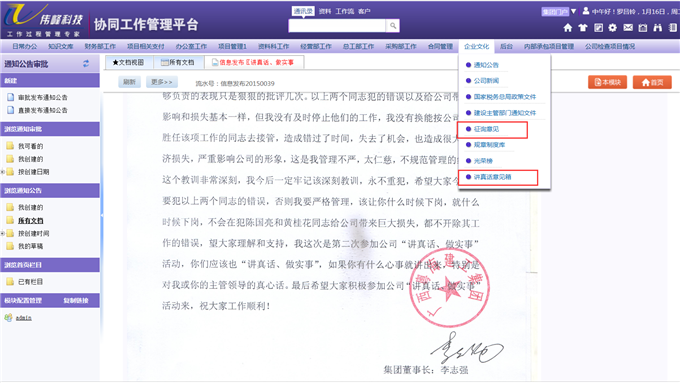Image resolution: width=680 pixels, height=383 pixels.
Task: Click folder icon next to 按创建日期
Action: 10,172
